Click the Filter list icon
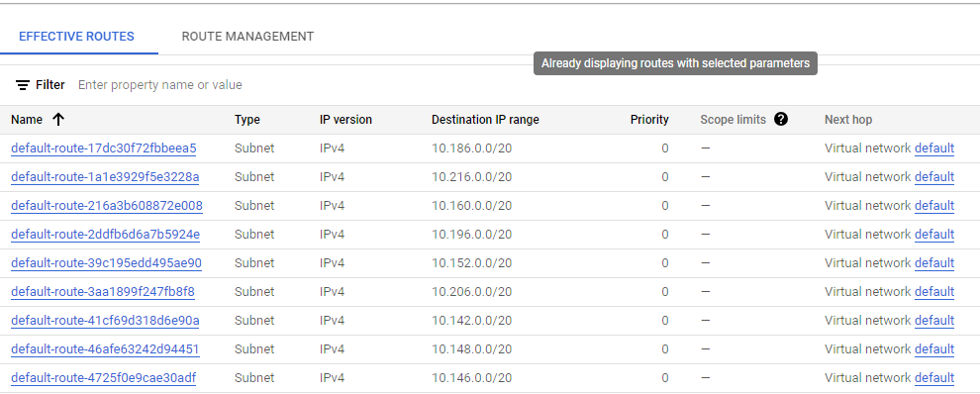 click(23, 85)
